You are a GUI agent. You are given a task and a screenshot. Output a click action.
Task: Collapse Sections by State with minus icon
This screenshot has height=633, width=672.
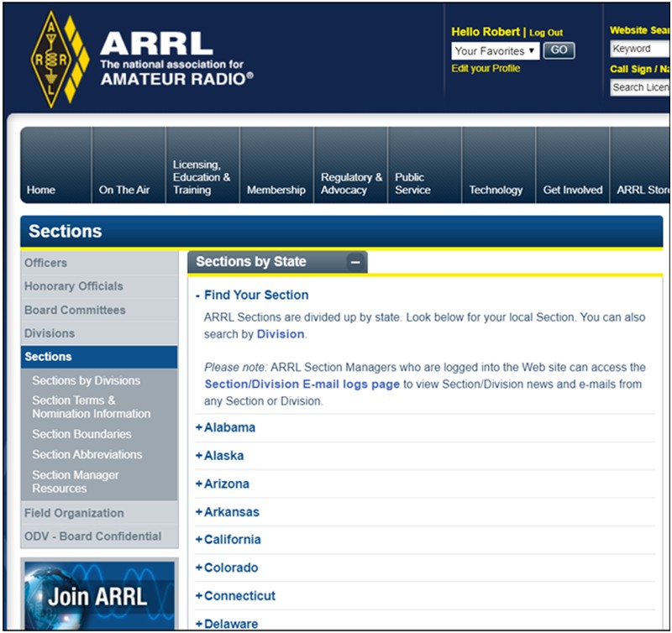click(x=355, y=262)
